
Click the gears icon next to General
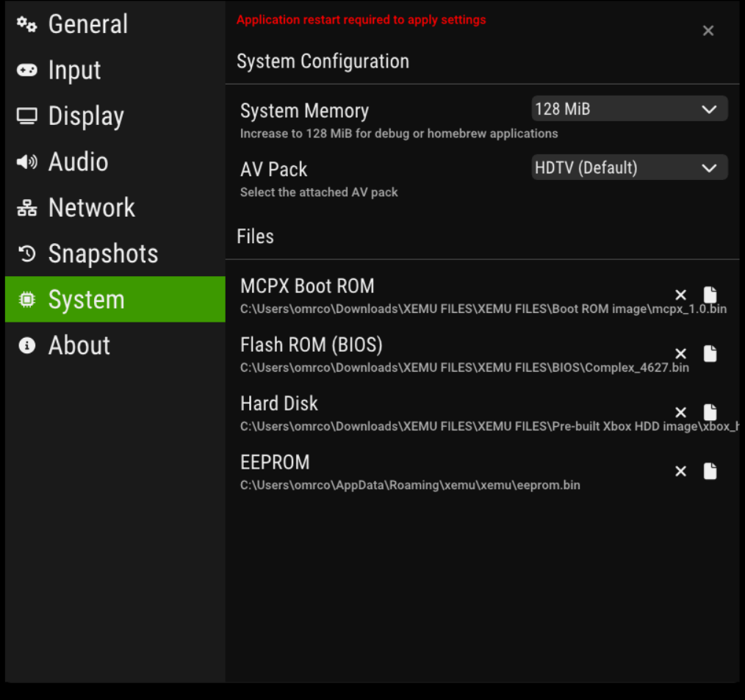pos(26,24)
